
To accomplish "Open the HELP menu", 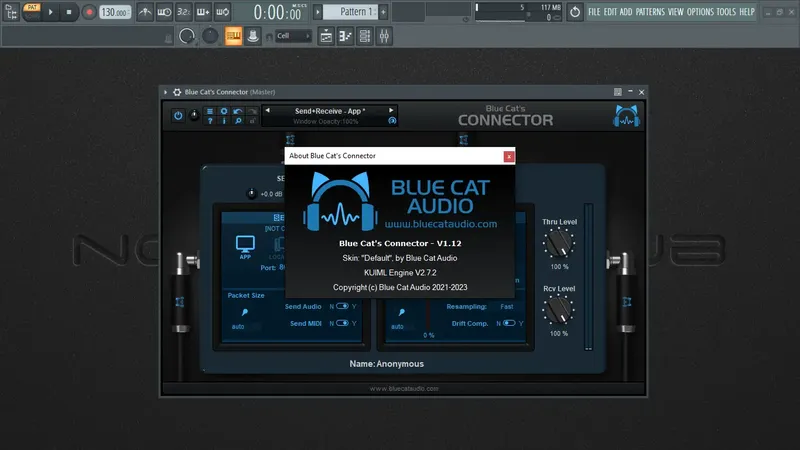I will tap(747, 12).
